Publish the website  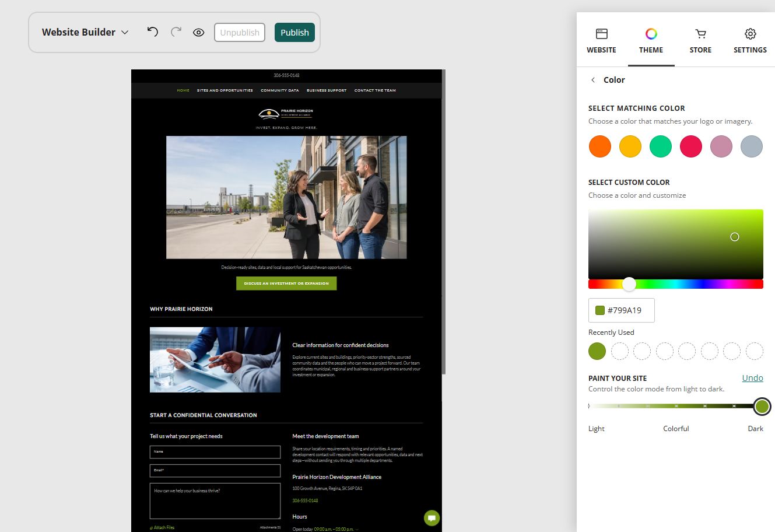[x=294, y=33]
